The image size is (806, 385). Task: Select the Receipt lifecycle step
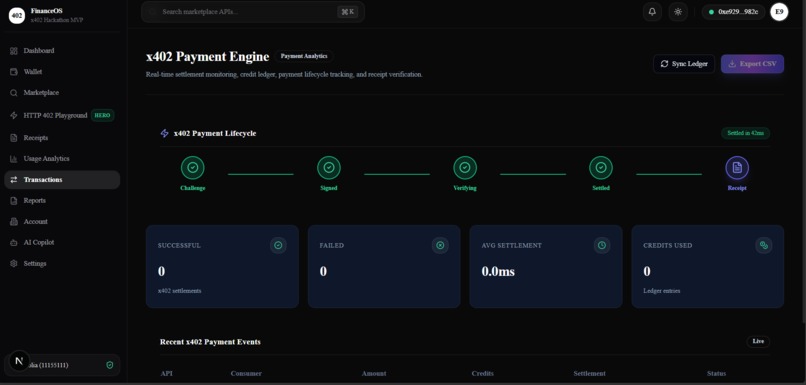point(737,174)
